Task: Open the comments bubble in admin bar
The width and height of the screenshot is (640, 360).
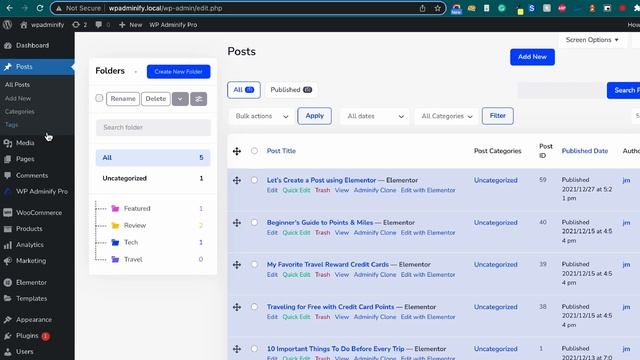Action: [x=102, y=25]
